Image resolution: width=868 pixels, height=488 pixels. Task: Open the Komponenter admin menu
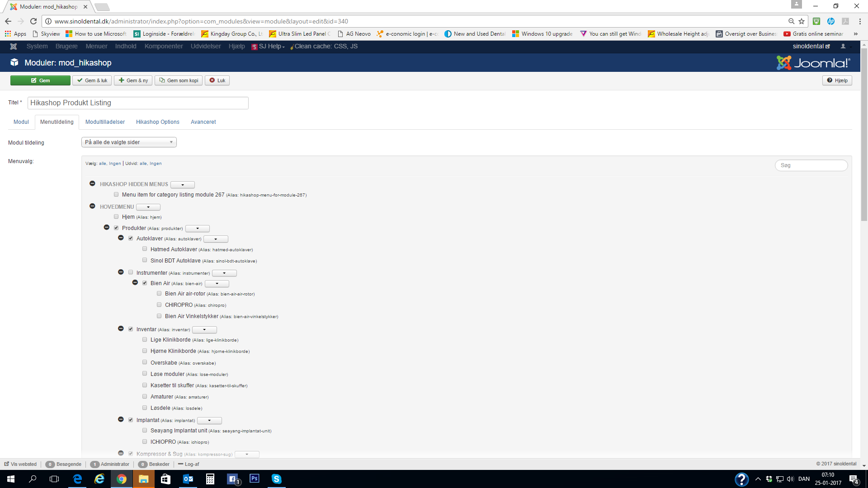[x=163, y=47]
